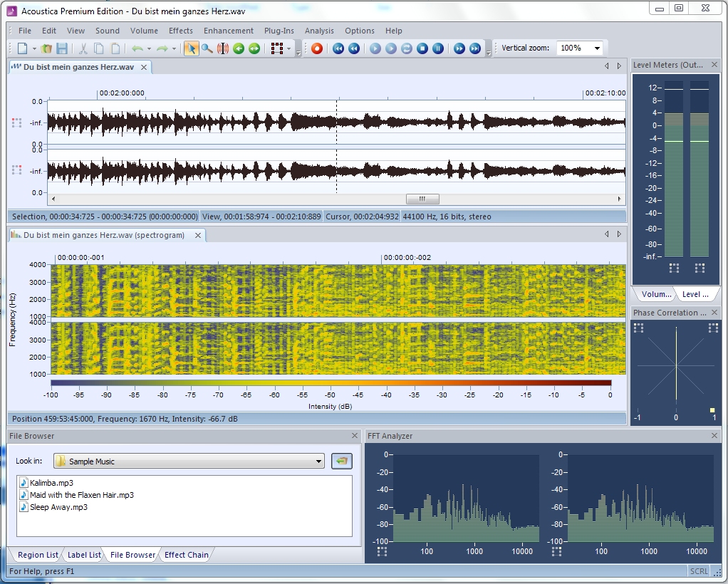
Task: Select the Zoom magnifier tool
Action: coord(207,48)
